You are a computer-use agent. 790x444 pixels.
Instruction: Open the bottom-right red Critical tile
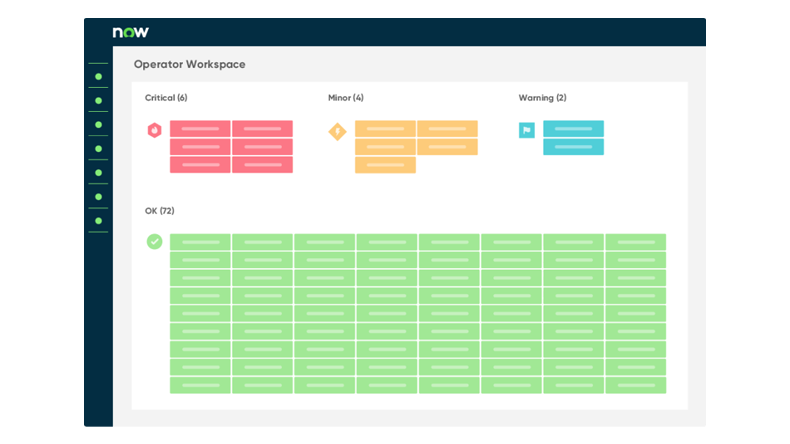click(262, 165)
